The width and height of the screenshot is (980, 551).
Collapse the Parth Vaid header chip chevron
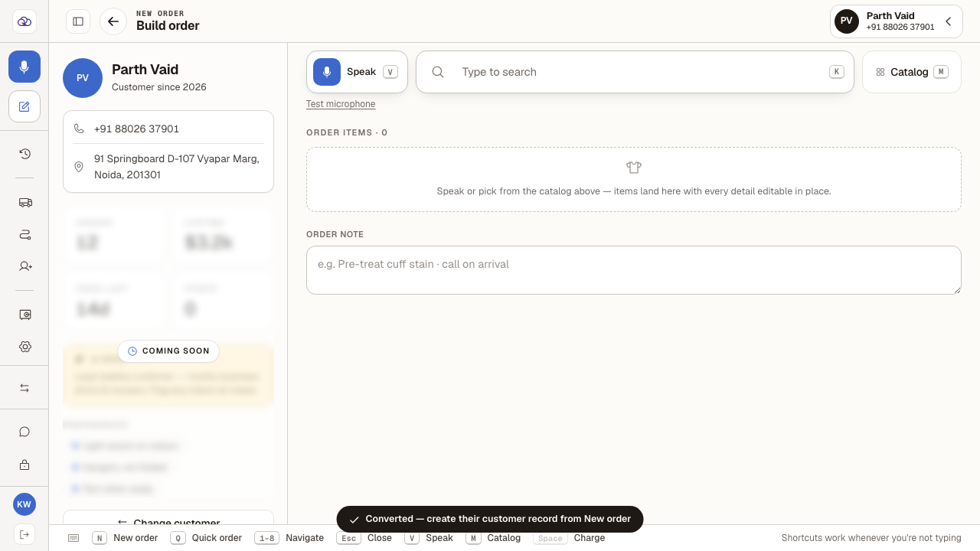tap(948, 21)
